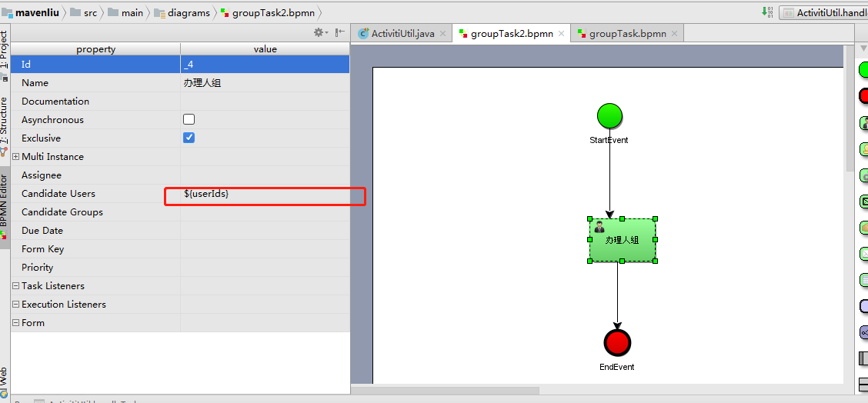Select the user task icon in palette
This screenshot has height=403, width=868.
coord(863,122)
